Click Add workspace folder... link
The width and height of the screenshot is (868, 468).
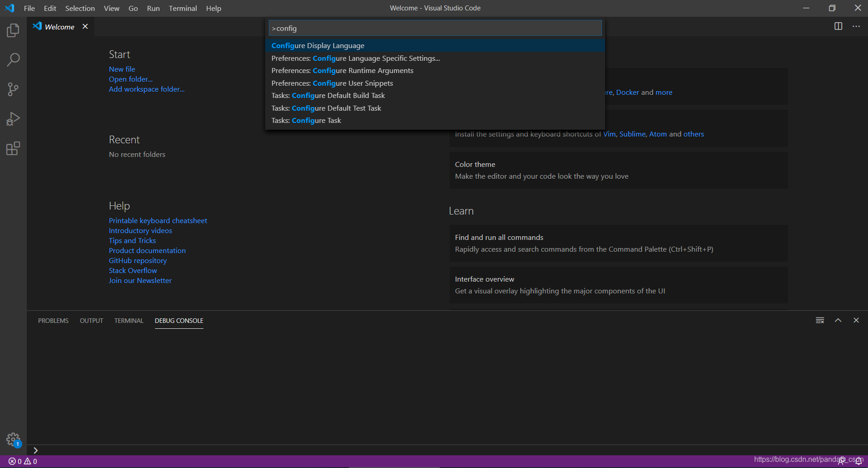click(x=146, y=89)
